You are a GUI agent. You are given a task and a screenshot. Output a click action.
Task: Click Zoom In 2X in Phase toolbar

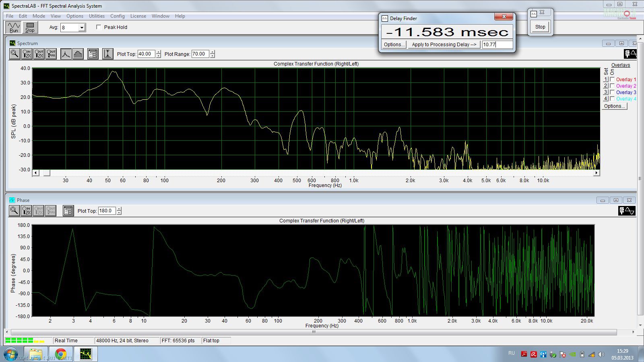27,211
